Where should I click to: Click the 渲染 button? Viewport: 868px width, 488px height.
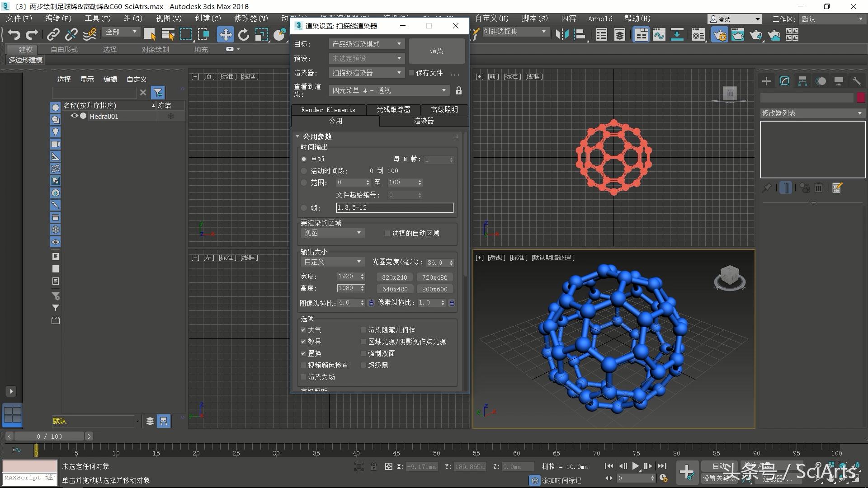click(436, 51)
